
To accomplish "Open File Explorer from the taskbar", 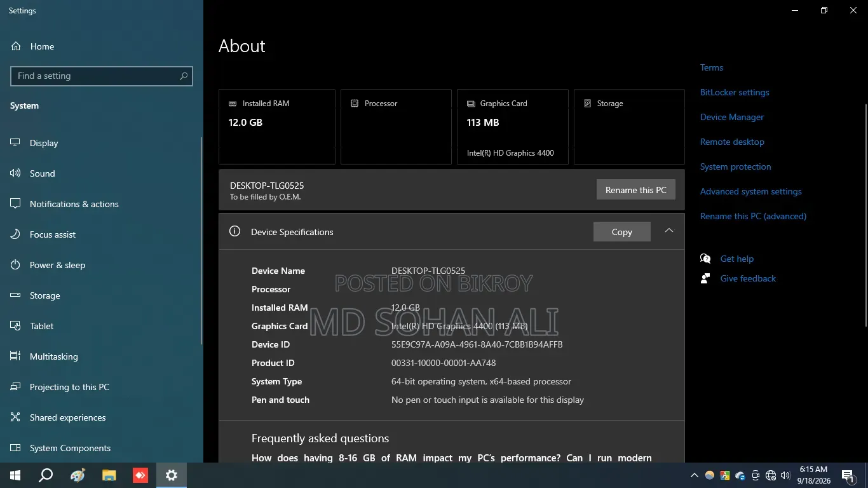I will [x=109, y=475].
